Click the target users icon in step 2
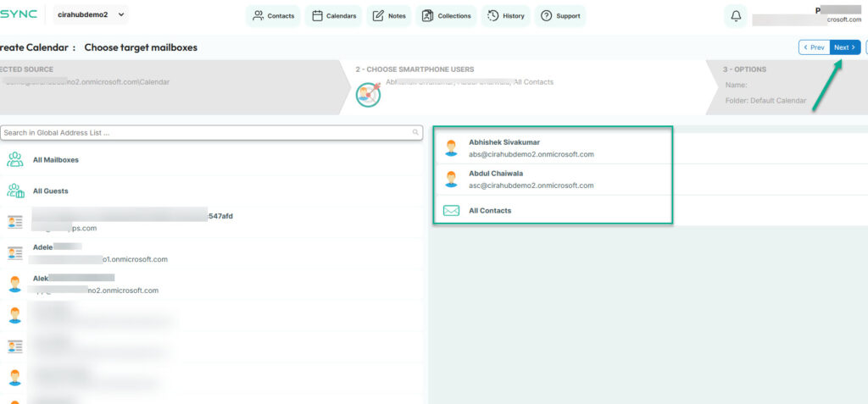The width and height of the screenshot is (868, 404). pyautogui.click(x=368, y=94)
